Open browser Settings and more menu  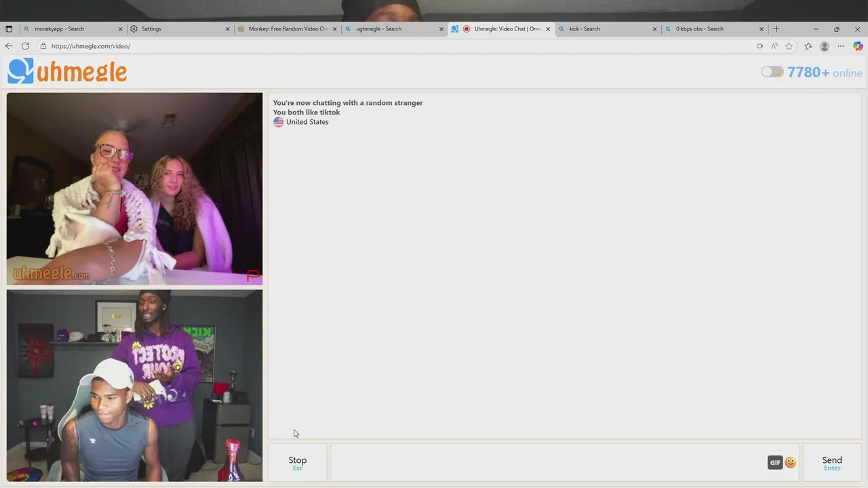click(841, 46)
